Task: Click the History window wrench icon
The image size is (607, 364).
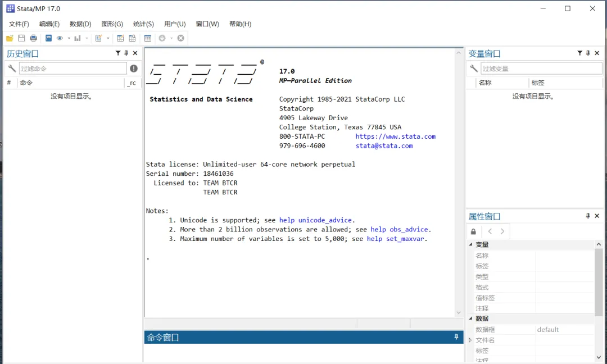Action: 12,69
